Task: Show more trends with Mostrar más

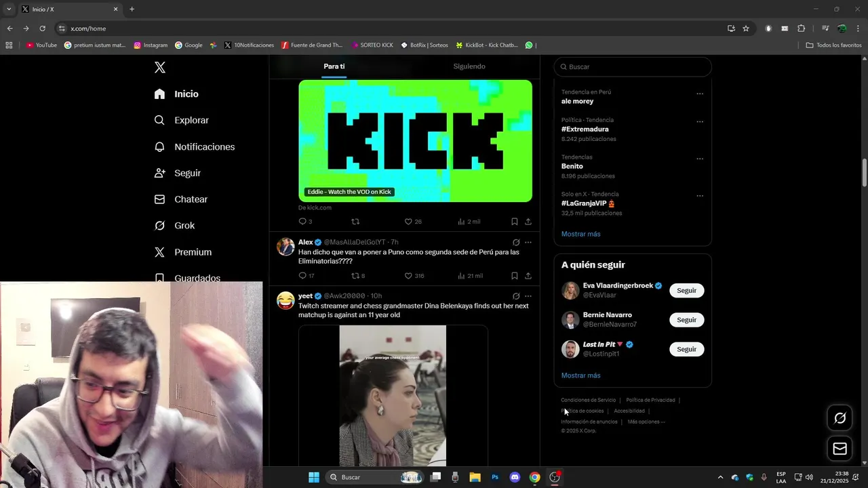Action: coord(580,234)
